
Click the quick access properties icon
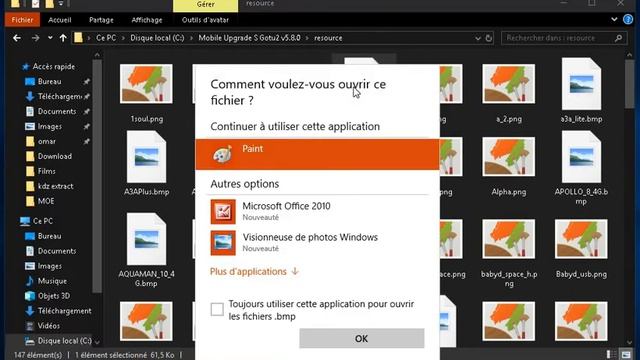coord(36,4)
